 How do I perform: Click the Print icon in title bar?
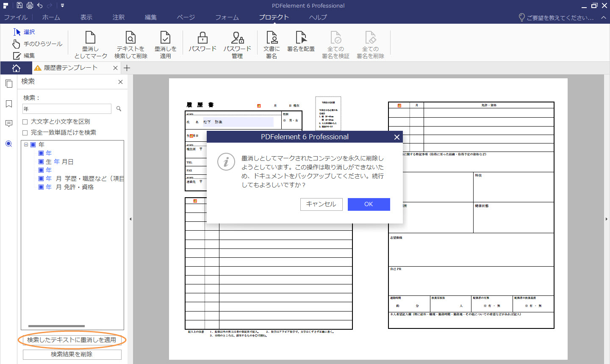(30, 6)
